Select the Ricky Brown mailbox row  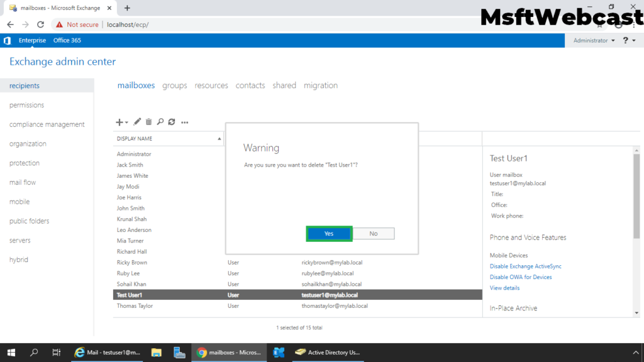[297, 262]
